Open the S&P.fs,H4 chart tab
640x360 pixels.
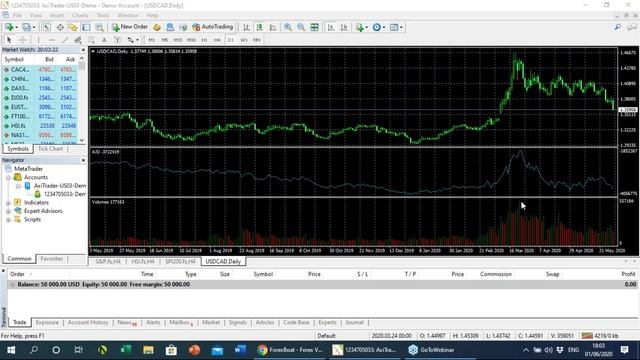(108, 262)
